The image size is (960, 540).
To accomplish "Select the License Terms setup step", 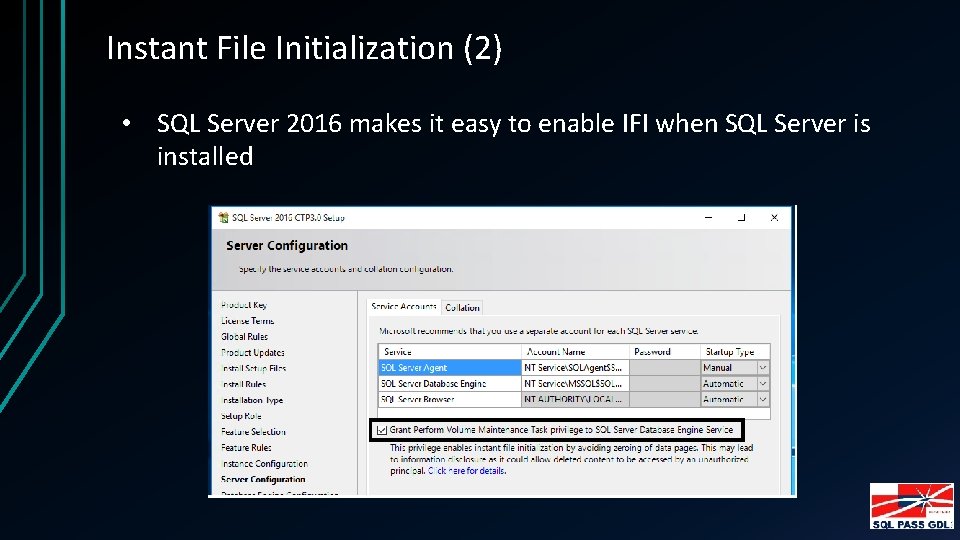I will tap(247, 321).
